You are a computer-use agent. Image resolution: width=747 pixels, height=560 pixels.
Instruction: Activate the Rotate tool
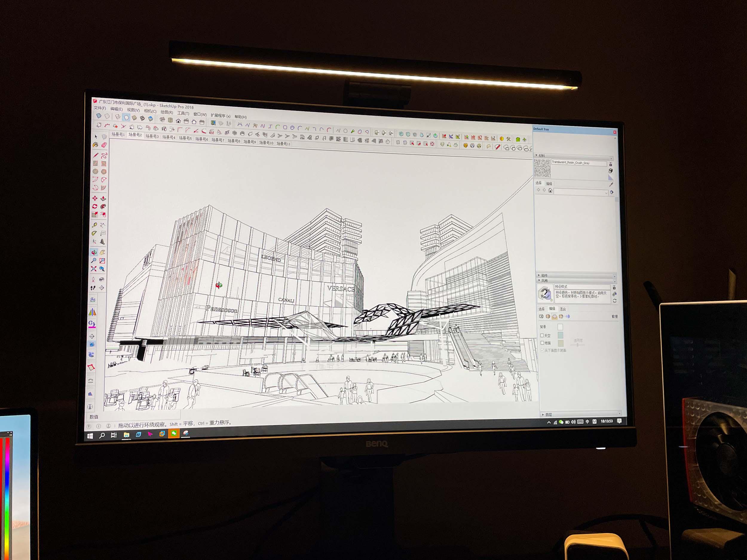click(x=95, y=206)
